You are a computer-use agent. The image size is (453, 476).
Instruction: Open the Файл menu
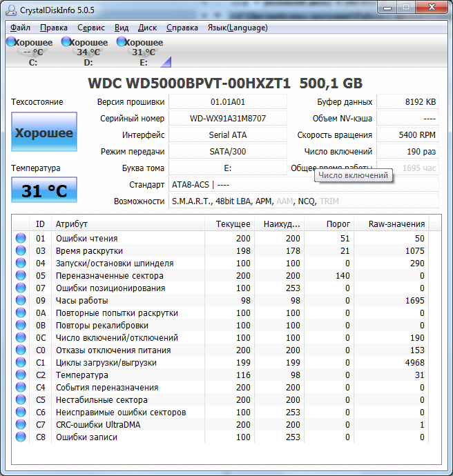pos(20,28)
